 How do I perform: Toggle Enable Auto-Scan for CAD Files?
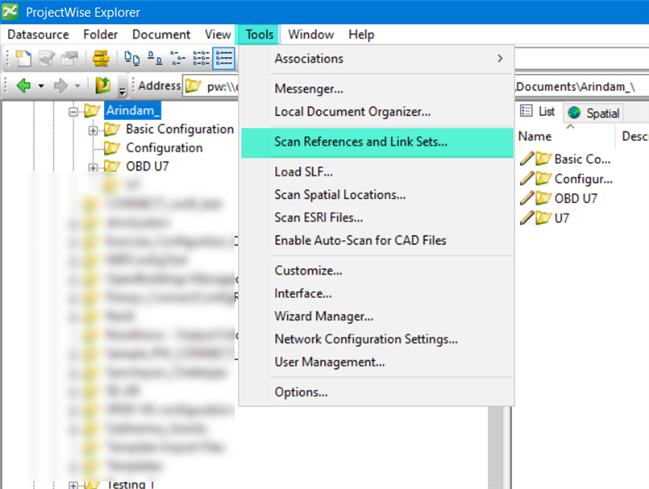tap(377, 241)
